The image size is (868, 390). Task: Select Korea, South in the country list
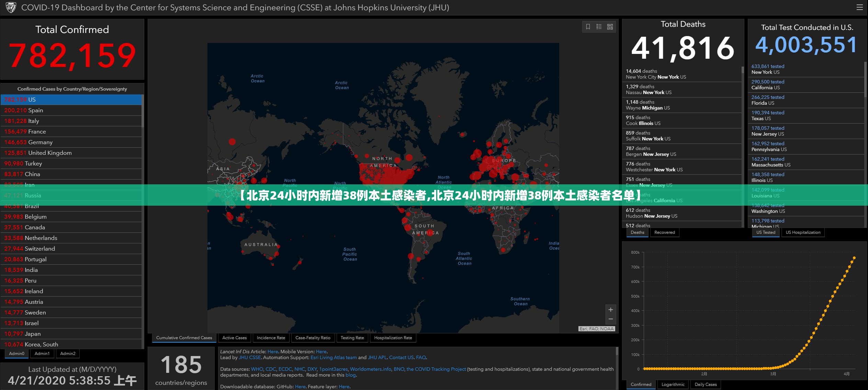click(71, 344)
